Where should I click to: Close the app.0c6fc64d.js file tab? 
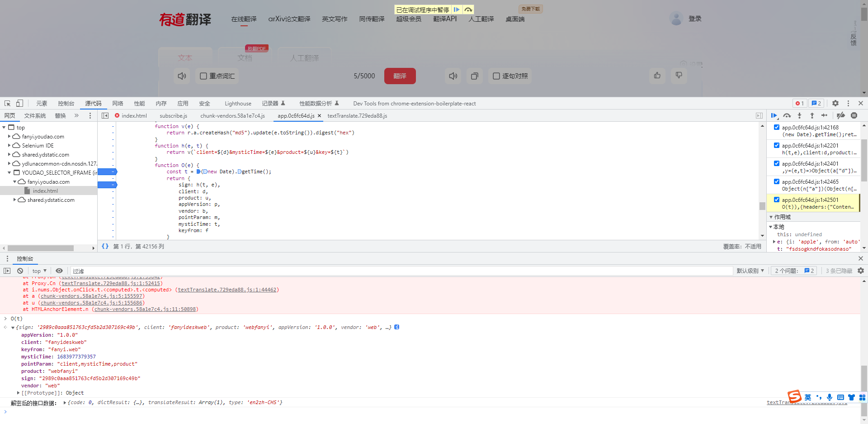pos(319,116)
